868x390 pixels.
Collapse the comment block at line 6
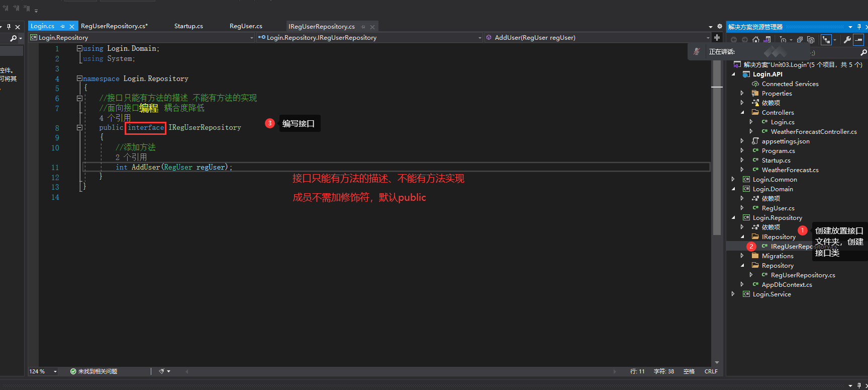79,98
